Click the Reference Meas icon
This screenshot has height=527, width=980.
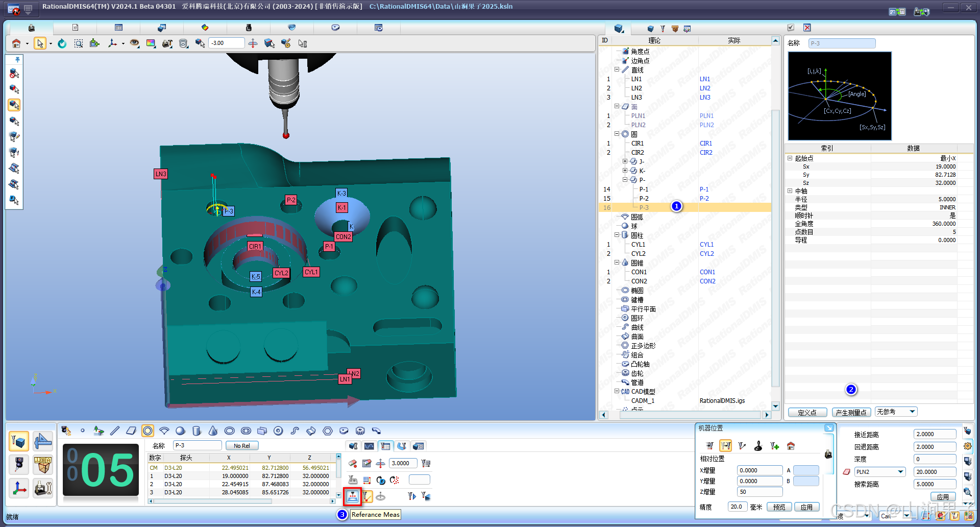click(352, 496)
